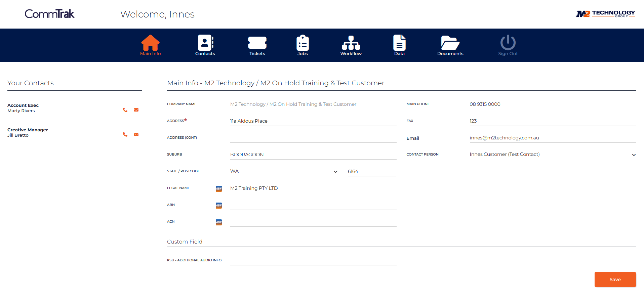Click the Sign Out power icon
The height and width of the screenshot is (303, 644).
pos(508,43)
